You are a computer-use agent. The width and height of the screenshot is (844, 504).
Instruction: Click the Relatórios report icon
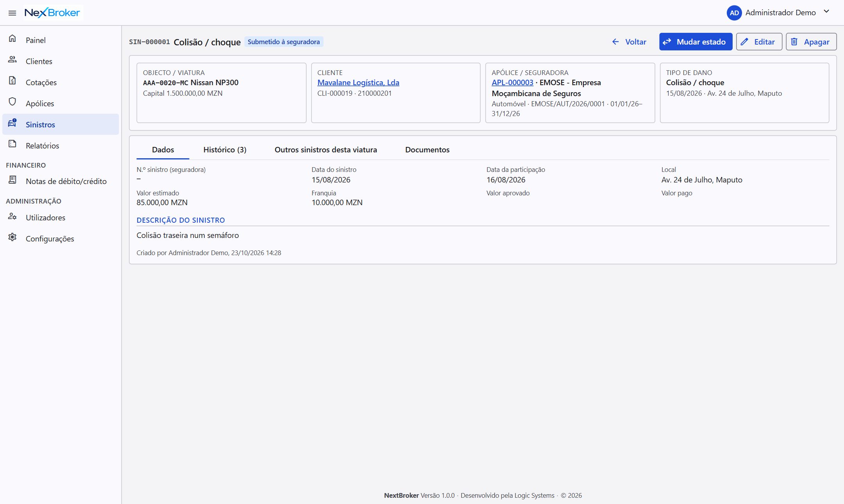(x=13, y=144)
